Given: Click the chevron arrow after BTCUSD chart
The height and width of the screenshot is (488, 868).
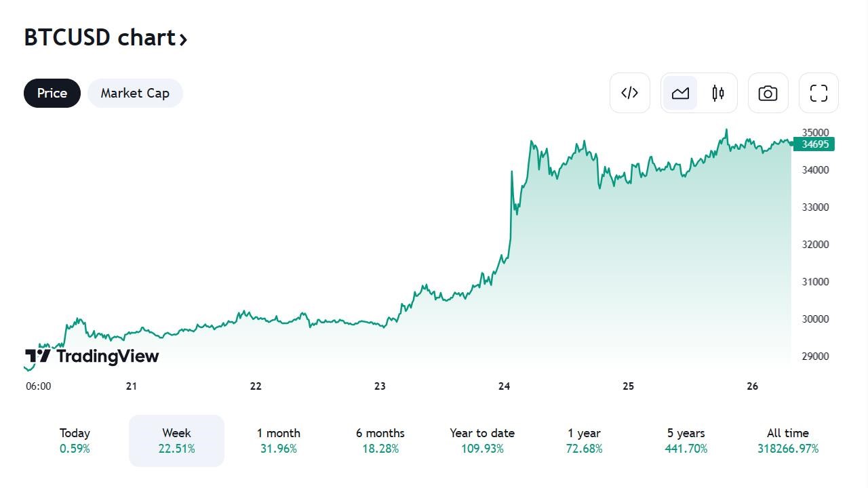Looking at the screenshot, I should [183, 39].
